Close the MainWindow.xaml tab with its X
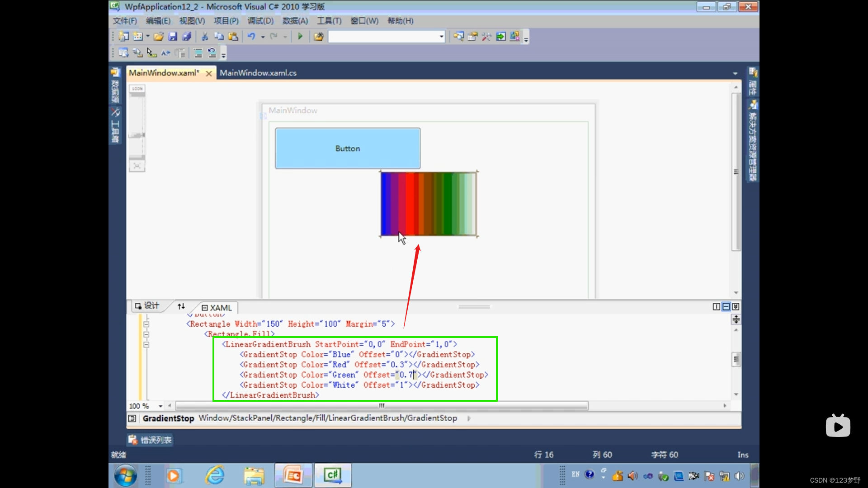Image resolution: width=868 pixels, height=488 pixels. point(209,73)
